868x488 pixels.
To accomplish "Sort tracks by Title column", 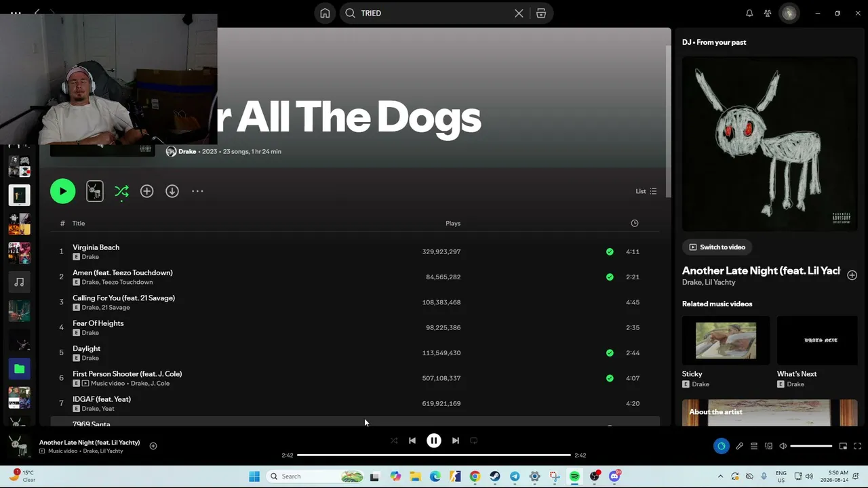I will click(79, 223).
